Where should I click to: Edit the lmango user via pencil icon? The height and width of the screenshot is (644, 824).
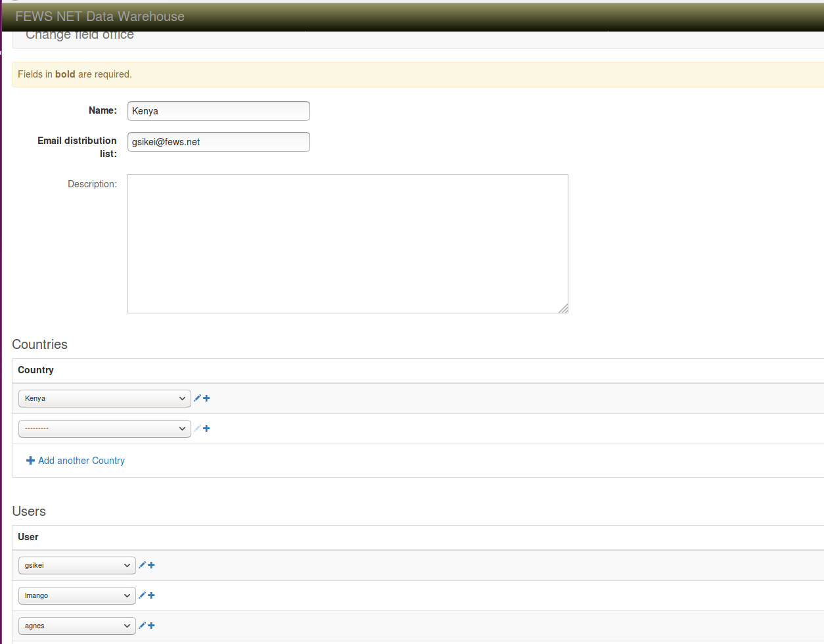(142, 595)
